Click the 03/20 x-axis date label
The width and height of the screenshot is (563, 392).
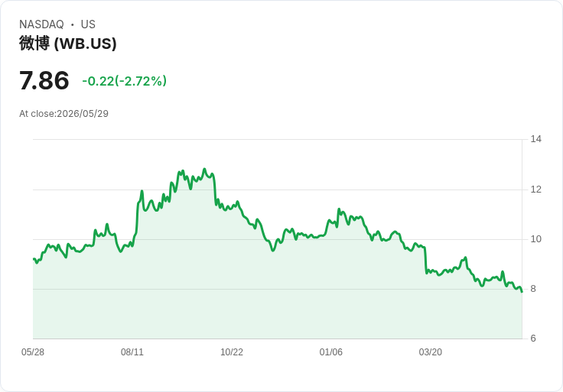(430, 352)
